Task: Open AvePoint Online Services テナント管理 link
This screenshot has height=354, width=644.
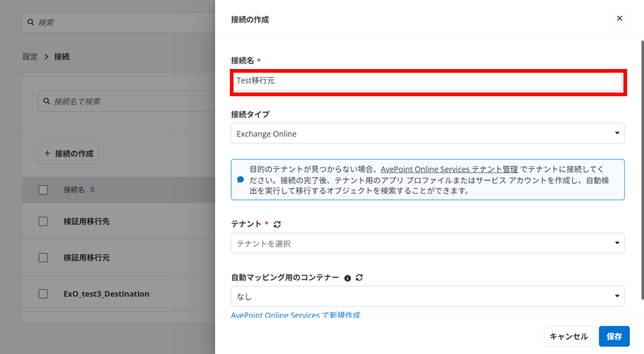Action: (449, 169)
